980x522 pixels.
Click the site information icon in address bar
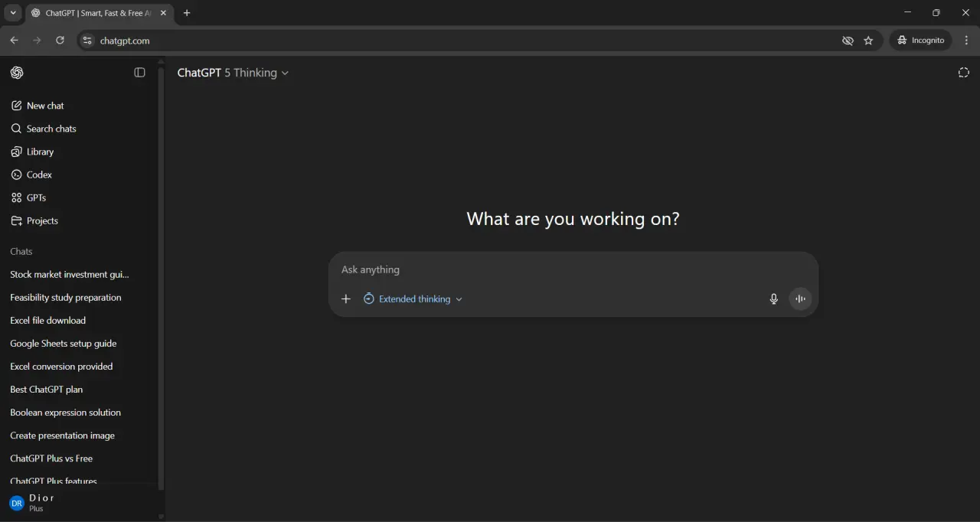(87, 41)
